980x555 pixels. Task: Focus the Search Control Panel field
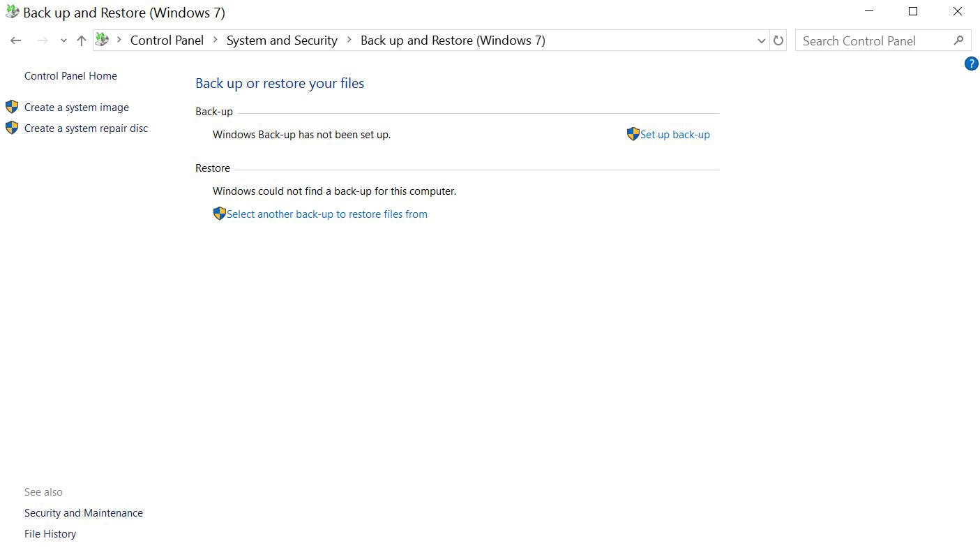tap(872, 40)
